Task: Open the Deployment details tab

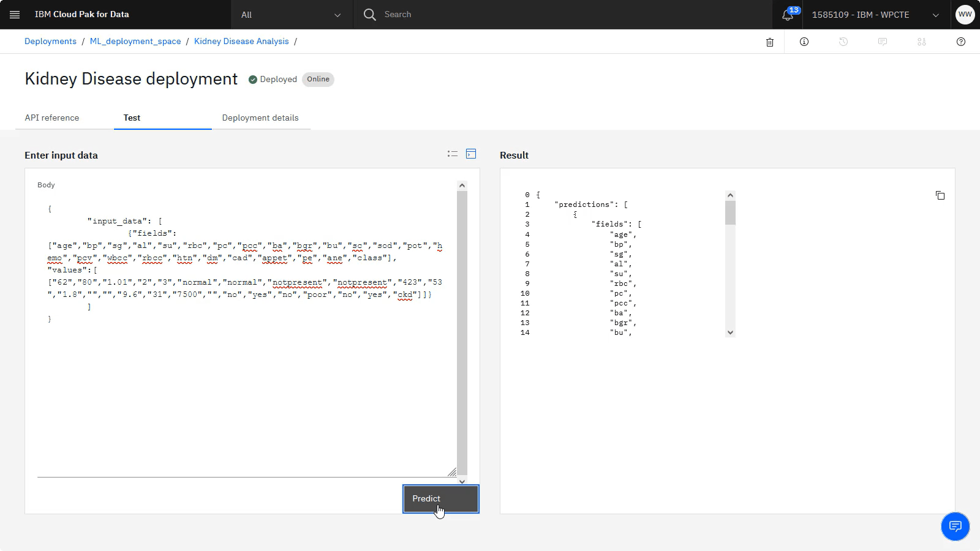Action: pyautogui.click(x=260, y=118)
